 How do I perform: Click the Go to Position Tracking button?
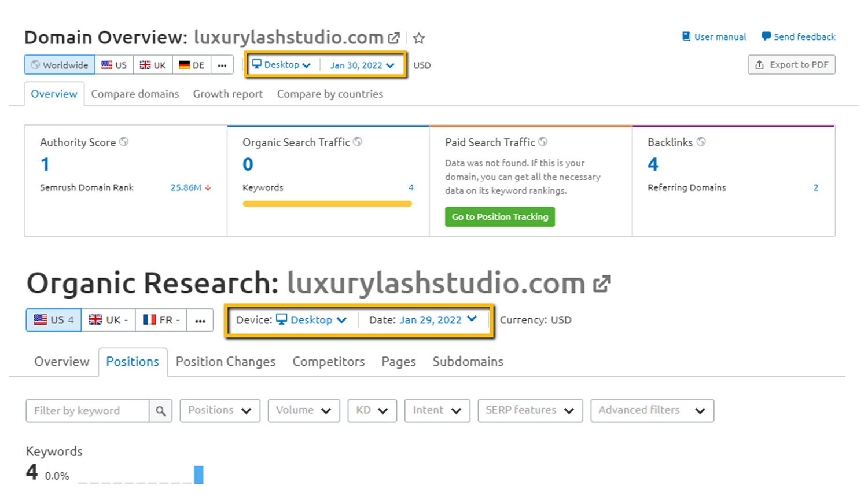499,216
